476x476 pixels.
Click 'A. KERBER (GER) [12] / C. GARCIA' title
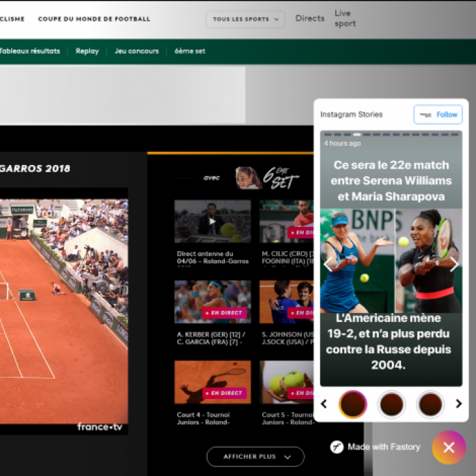coord(211,338)
